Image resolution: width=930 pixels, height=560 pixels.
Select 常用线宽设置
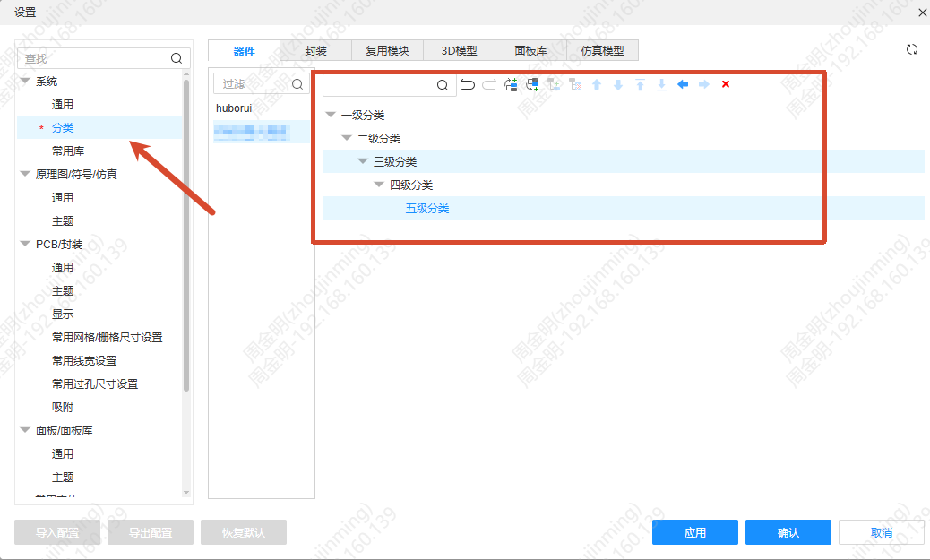click(84, 360)
